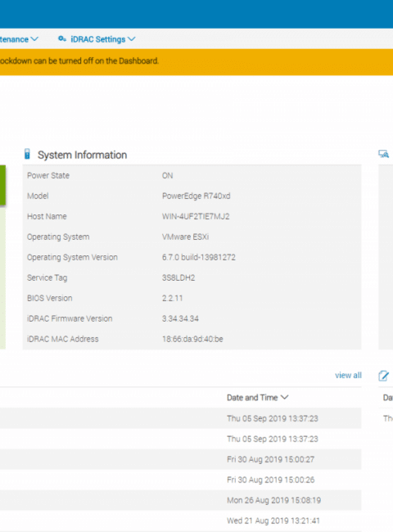Select BIOS version 2.2.11
This screenshot has width=393, height=532.
pos(172,298)
